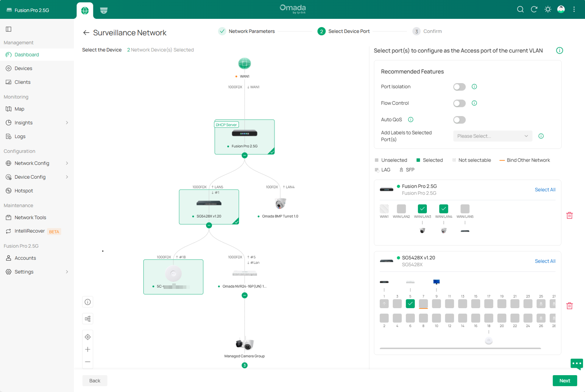This screenshot has width=585, height=392.
Task: Refresh the page using the reload icon
Action: [x=534, y=9]
